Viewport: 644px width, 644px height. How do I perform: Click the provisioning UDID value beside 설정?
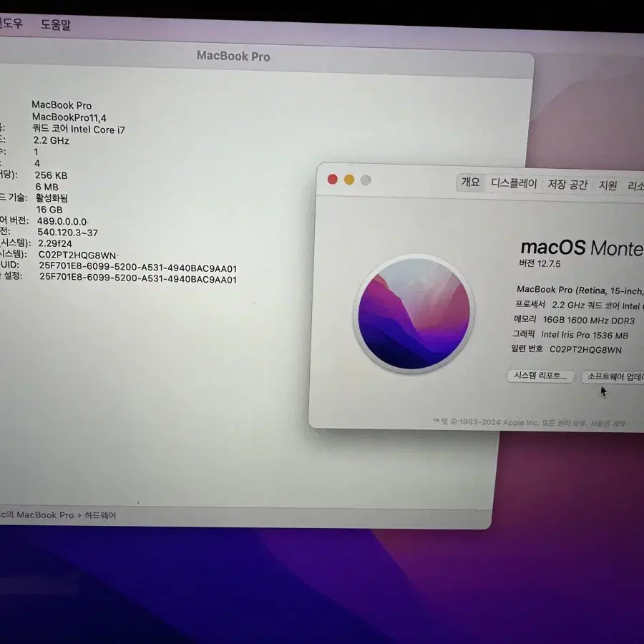pos(138,278)
